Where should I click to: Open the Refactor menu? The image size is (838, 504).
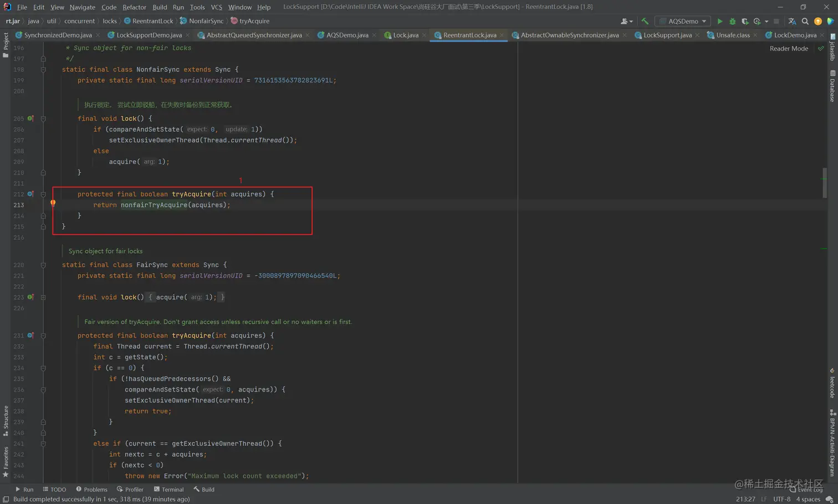[x=134, y=7]
